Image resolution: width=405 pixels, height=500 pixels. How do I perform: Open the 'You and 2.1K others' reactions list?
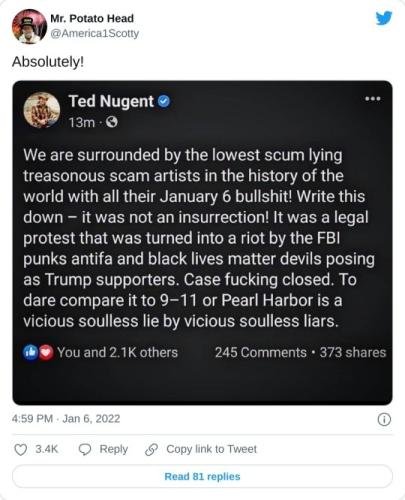pos(117,352)
